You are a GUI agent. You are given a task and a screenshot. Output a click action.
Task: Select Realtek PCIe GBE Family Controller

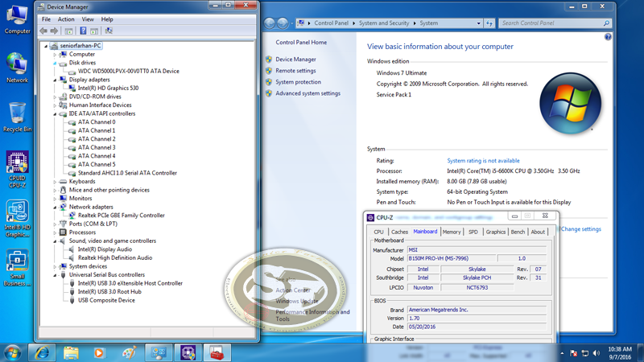point(122,216)
